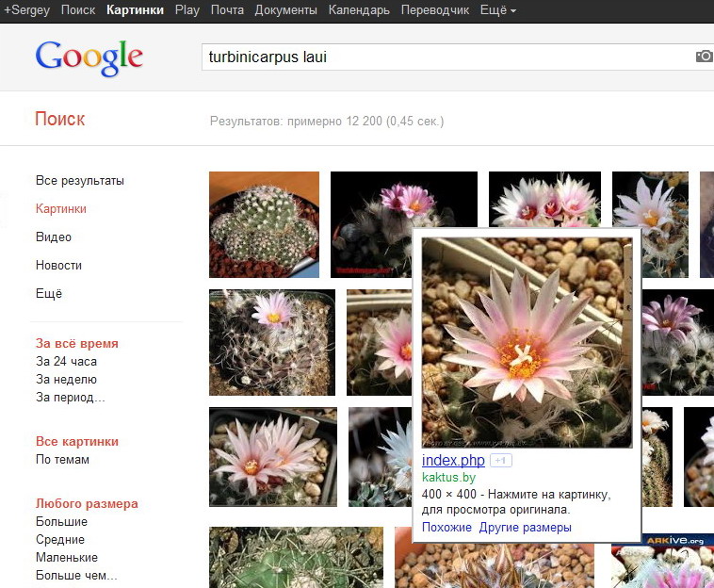714x588 pixels.
Task: Expand the Ещё dropdown in top bar
Action: pyautogui.click(x=497, y=10)
